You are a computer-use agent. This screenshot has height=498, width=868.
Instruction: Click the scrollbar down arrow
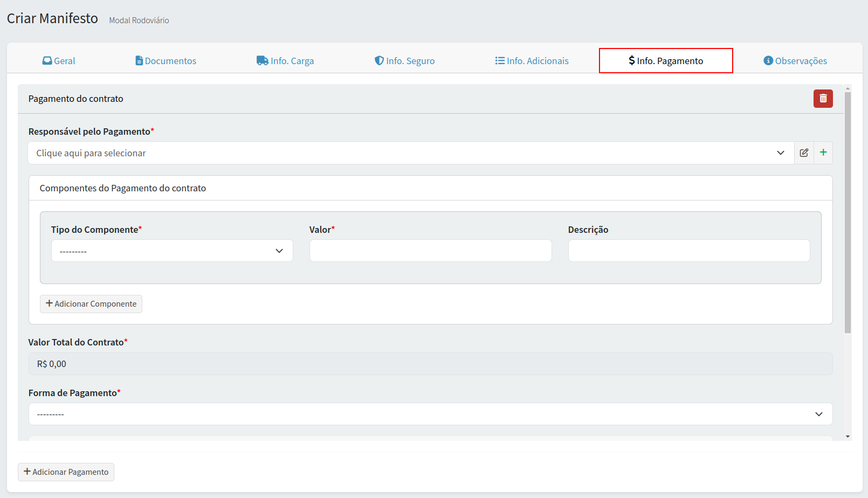pyautogui.click(x=848, y=437)
